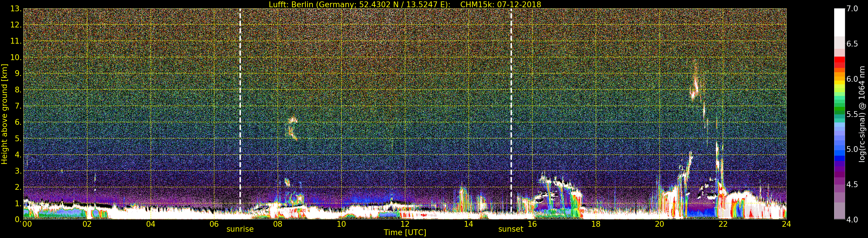Viewport: 868px width, 238px height.
Task: Click the height axis tick '1.'
Action: click(x=18, y=203)
